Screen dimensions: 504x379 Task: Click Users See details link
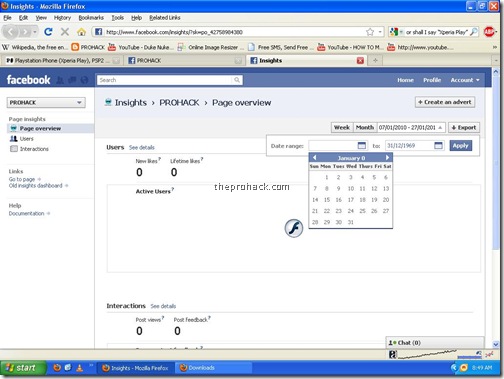pos(142,147)
